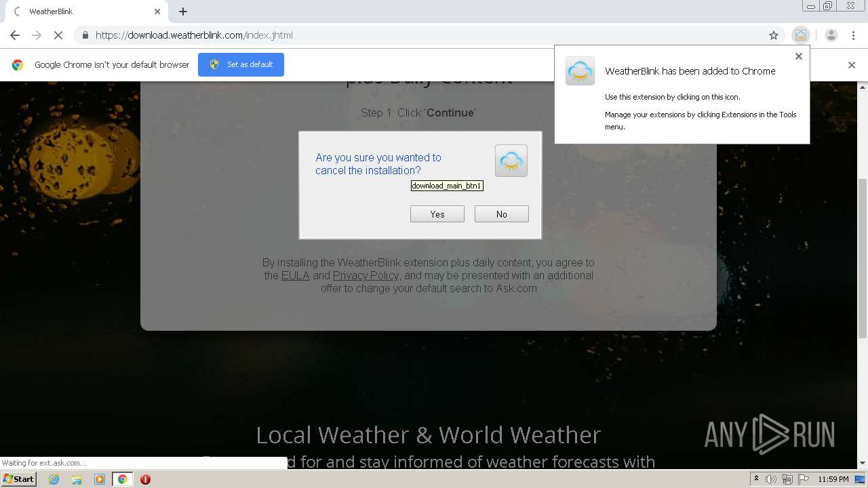Image resolution: width=868 pixels, height=488 pixels.
Task: Confirm cancellation with the Yes button
Action: pyautogui.click(x=437, y=214)
